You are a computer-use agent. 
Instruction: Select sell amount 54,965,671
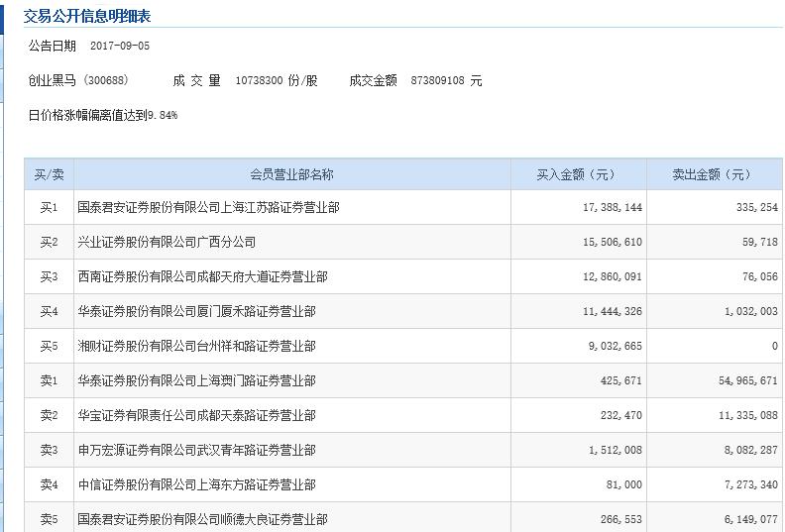[x=748, y=380]
